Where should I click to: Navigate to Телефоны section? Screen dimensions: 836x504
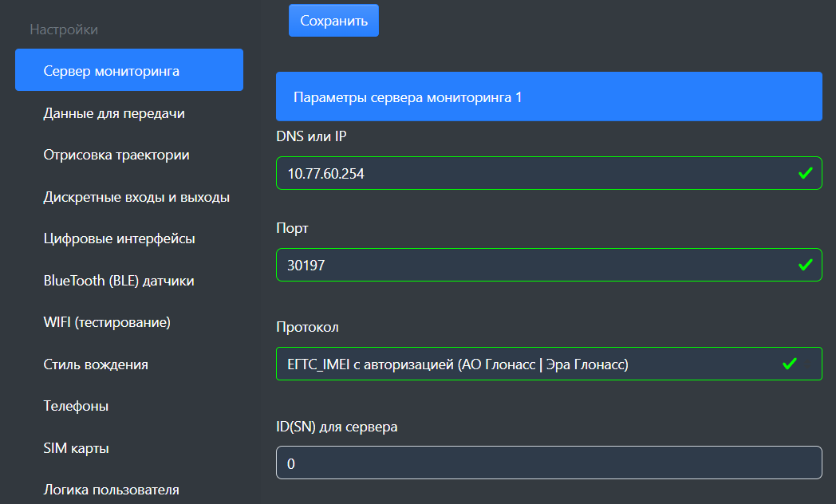(76, 406)
